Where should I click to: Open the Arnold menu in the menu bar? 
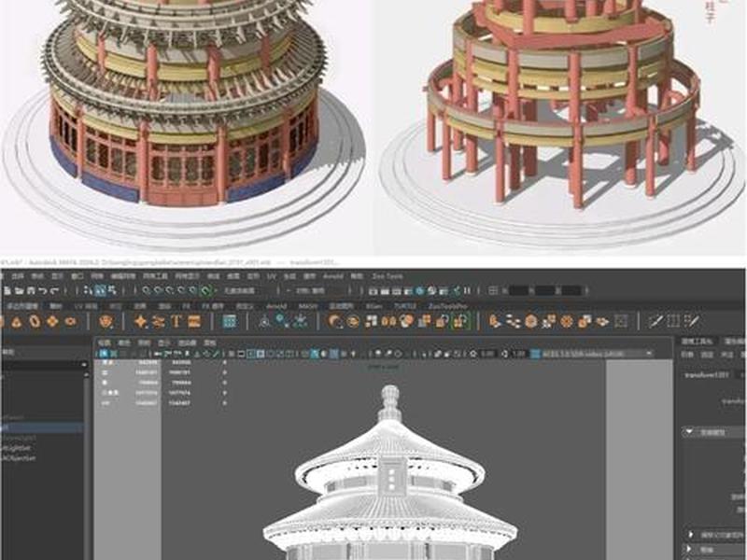[333, 276]
